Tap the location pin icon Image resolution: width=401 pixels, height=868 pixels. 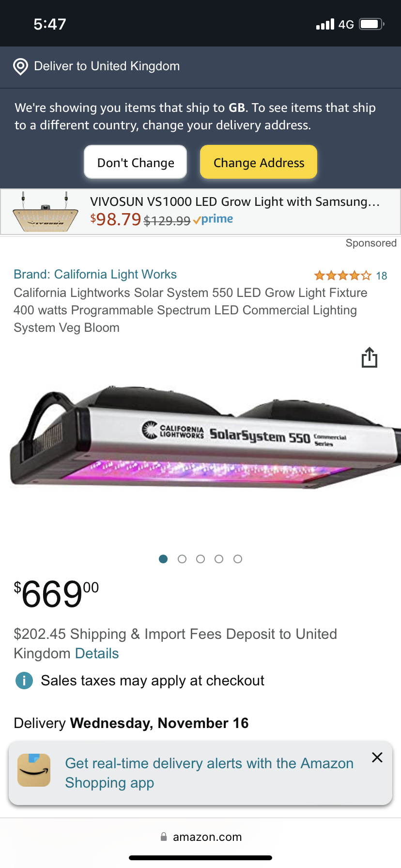(20, 66)
